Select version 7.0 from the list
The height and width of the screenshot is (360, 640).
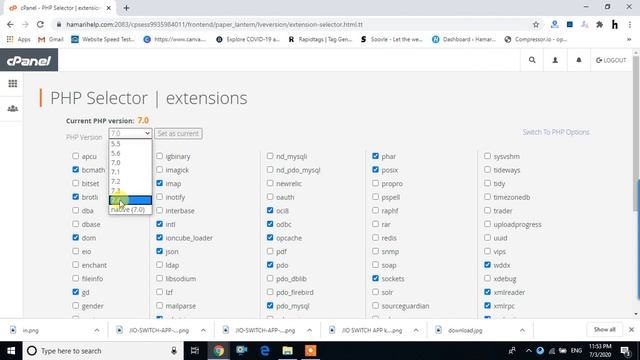tap(130, 162)
